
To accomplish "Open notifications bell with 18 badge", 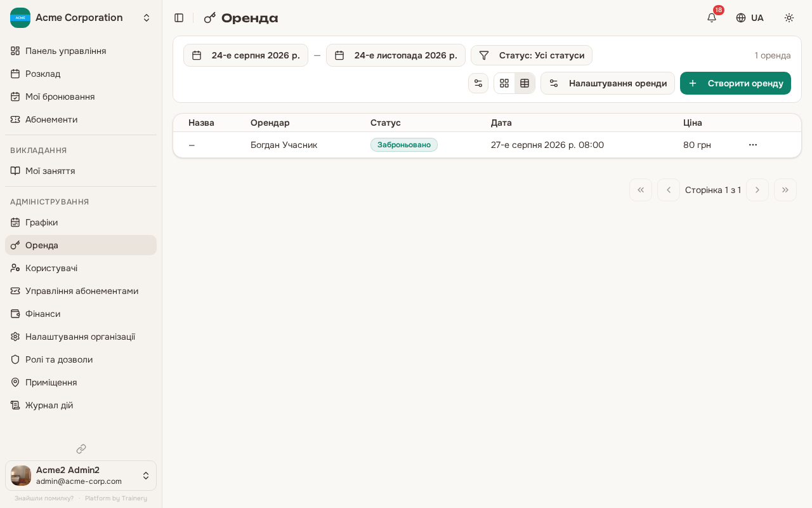I will [x=712, y=18].
